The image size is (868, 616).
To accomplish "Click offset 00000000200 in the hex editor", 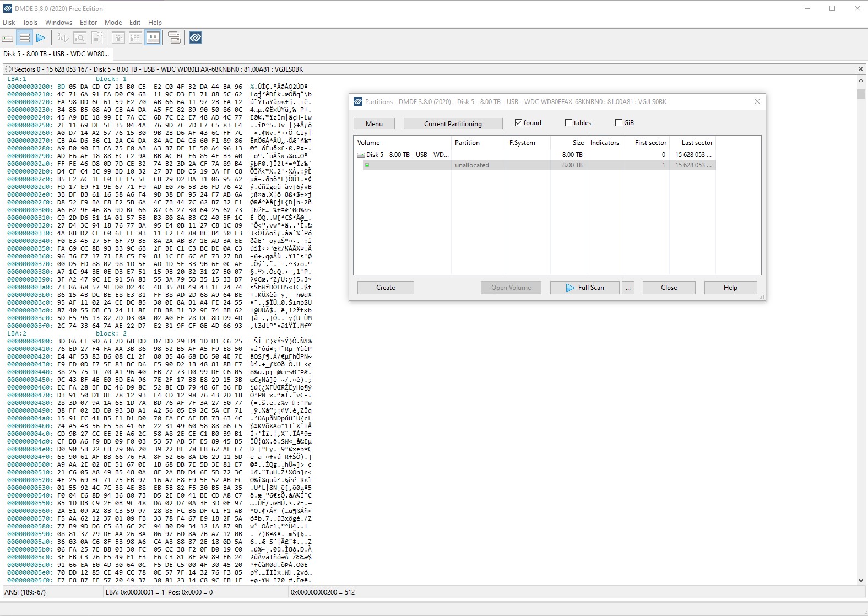I will [30, 87].
